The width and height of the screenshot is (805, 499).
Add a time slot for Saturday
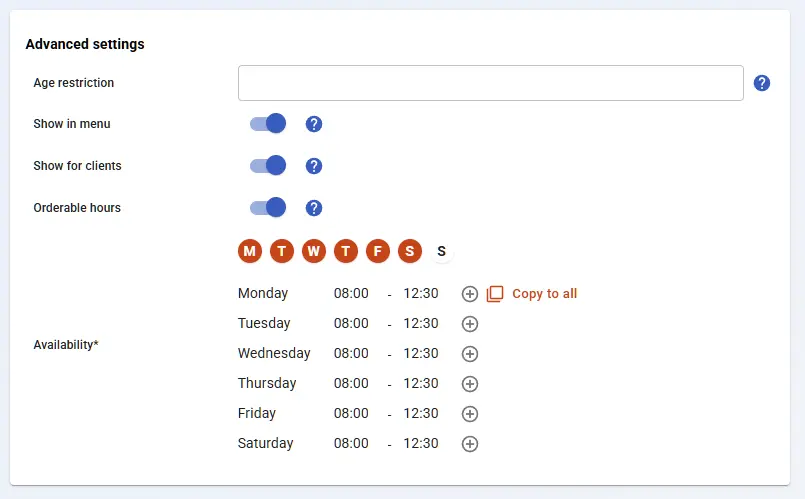point(470,444)
